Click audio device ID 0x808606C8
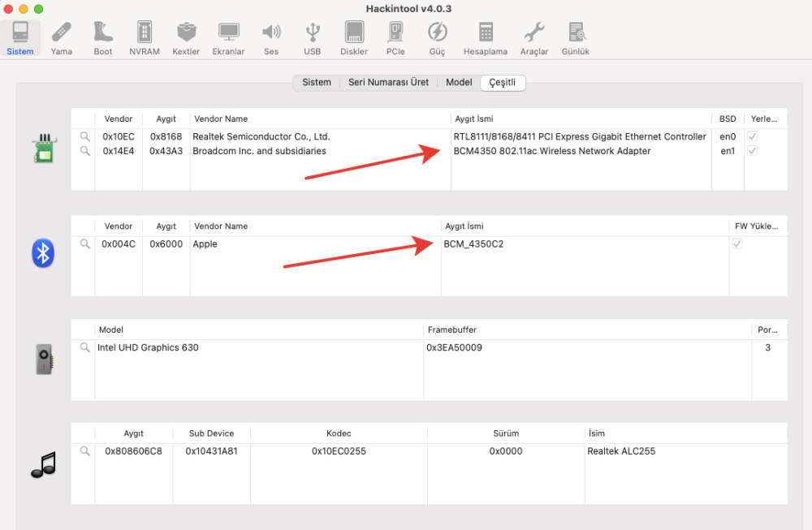The height and width of the screenshot is (530, 812). pos(134,450)
